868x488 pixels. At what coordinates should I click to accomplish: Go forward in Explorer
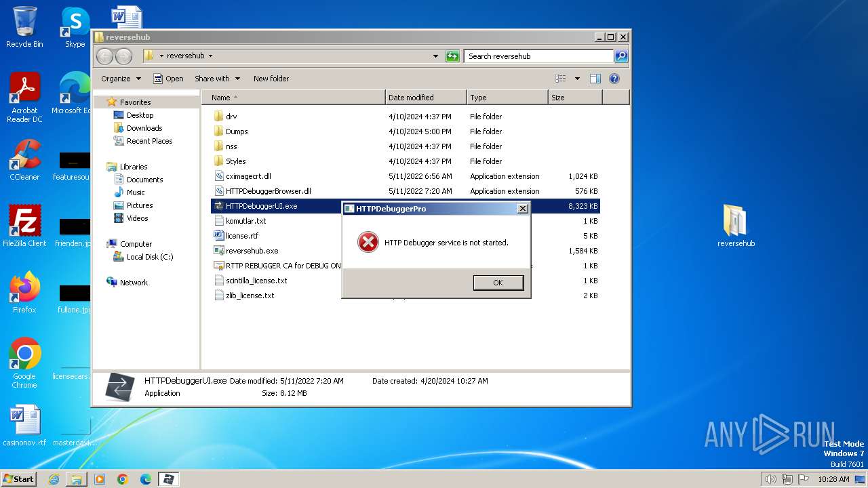[123, 56]
